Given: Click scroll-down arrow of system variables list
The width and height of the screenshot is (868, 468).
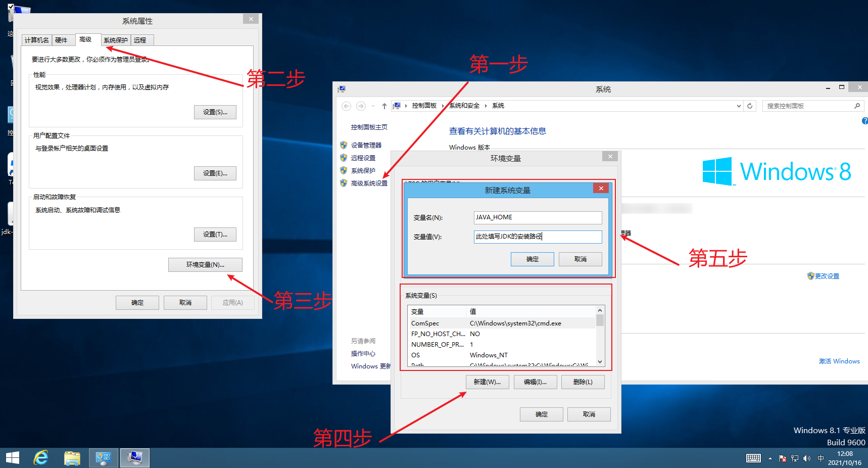Looking at the screenshot, I should click(600, 361).
